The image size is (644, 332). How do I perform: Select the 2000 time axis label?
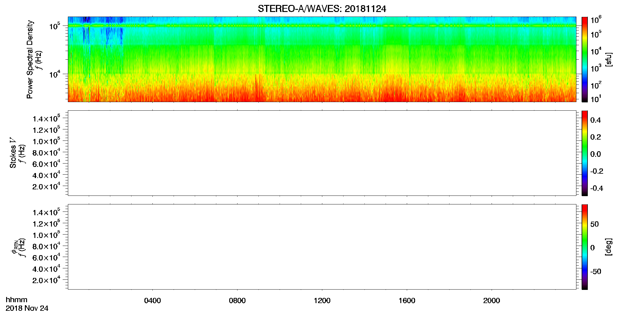point(492,301)
